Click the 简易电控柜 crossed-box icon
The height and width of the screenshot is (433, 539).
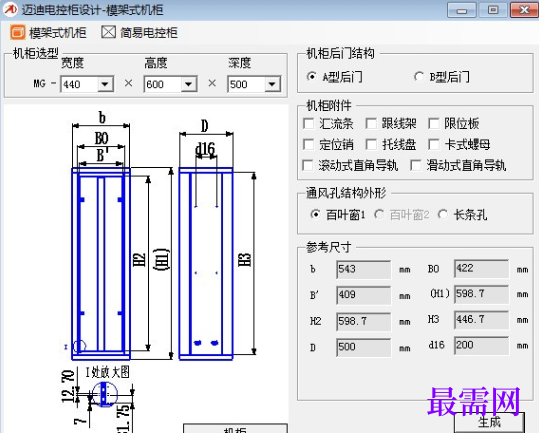tap(108, 32)
